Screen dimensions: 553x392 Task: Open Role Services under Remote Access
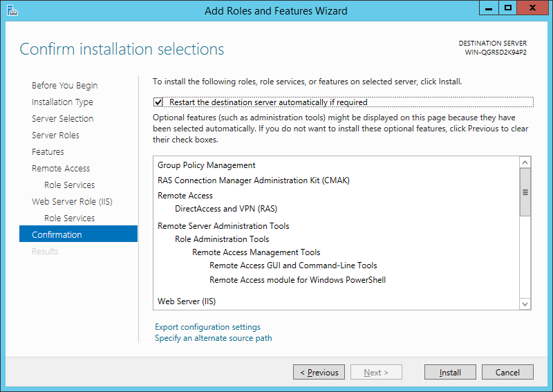point(70,185)
